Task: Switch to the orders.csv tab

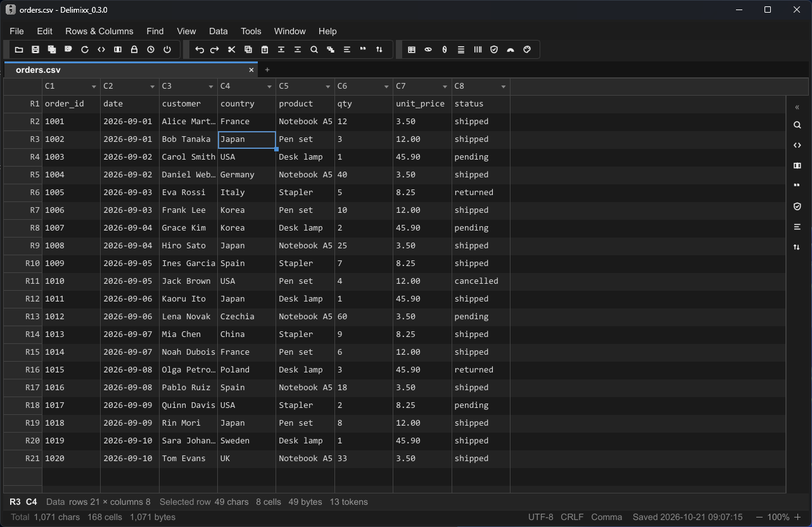Action: 131,70
